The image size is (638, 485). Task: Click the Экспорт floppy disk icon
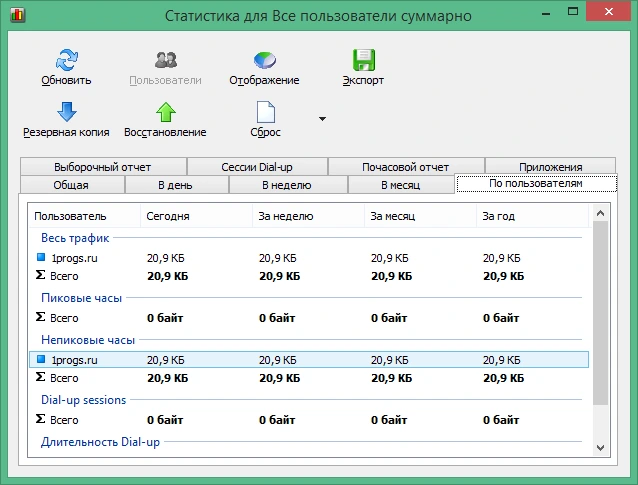pos(363,60)
